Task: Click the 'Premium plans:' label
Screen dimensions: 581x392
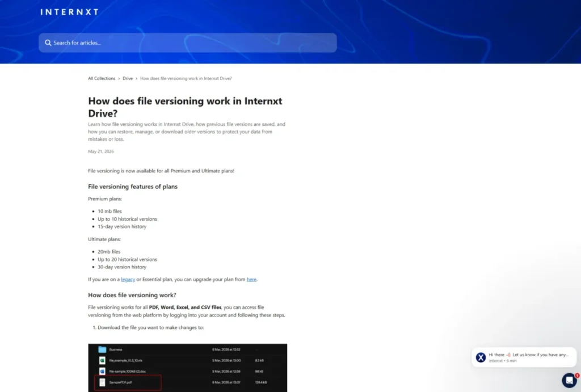Action: [x=105, y=199]
